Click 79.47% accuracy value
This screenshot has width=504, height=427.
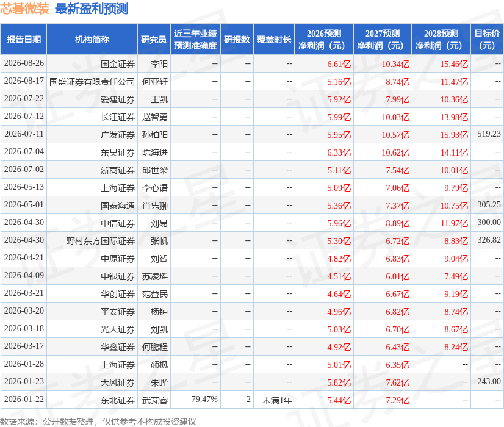tap(204, 399)
